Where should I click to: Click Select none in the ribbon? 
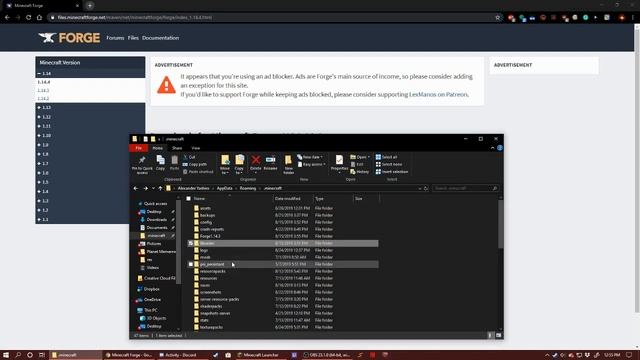point(389,164)
